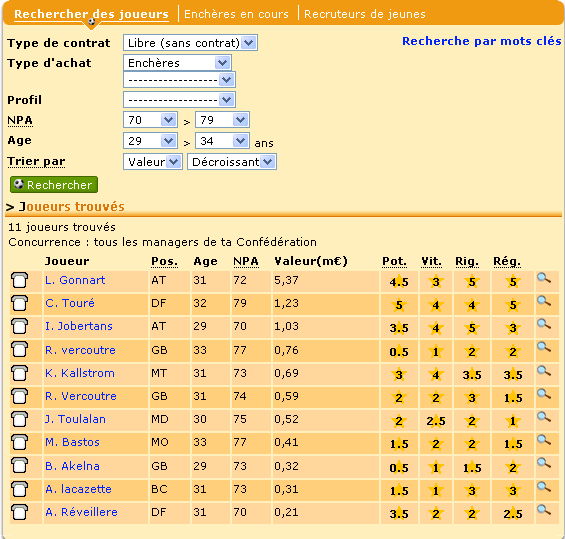The image size is (565, 539).
Task: Open the Enchères purchase type dropdown
Action: [177, 63]
